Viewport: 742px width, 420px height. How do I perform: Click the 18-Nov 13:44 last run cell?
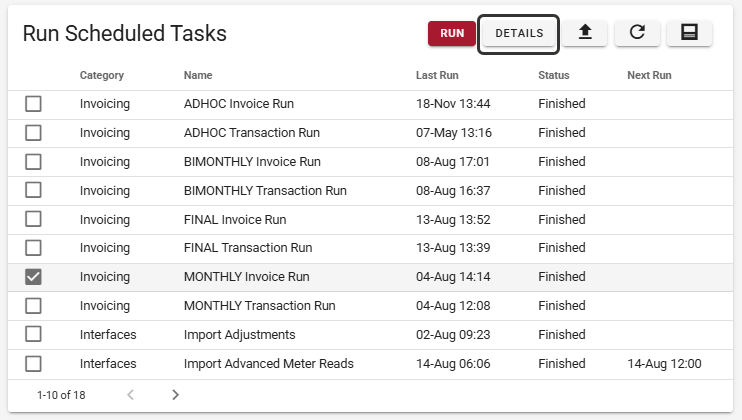pos(453,104)
